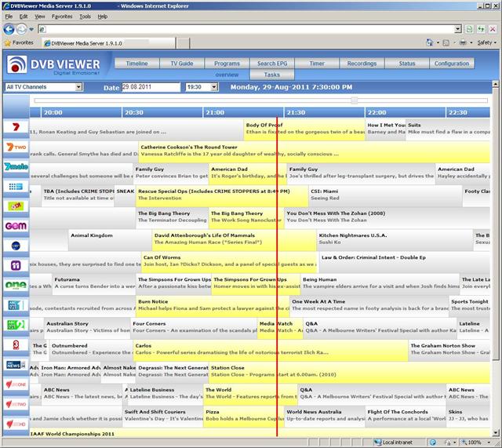This screenshot has width=502, height=448.
Task: Open the Print button dropdown arrow
Action: click(x=471, y=42)
